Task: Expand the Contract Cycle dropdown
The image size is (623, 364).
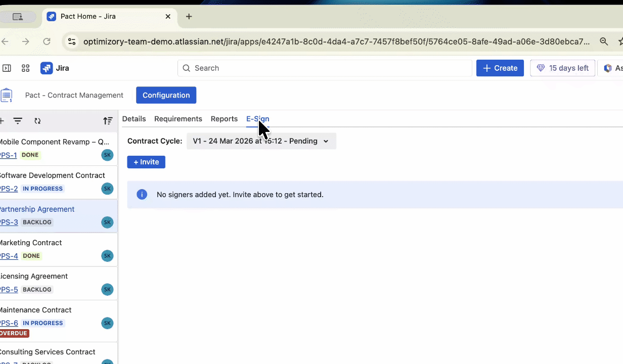Action: 261,141
